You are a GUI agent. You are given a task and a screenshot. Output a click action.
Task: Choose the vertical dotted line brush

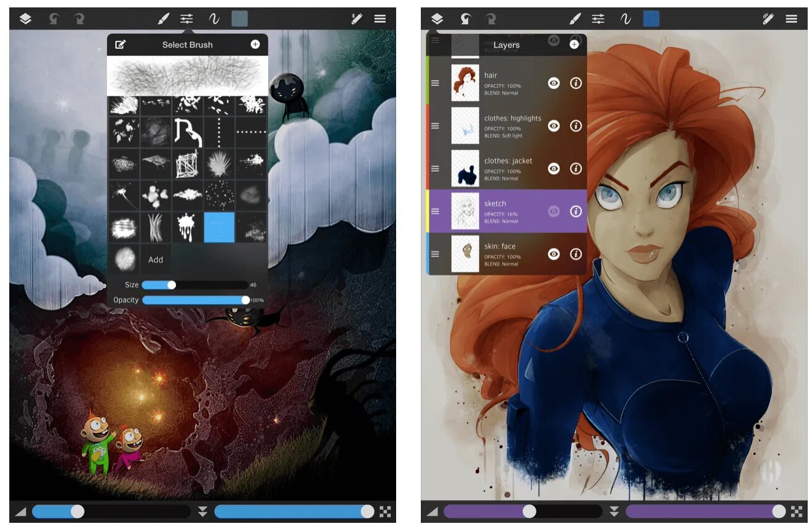[219, 131]
